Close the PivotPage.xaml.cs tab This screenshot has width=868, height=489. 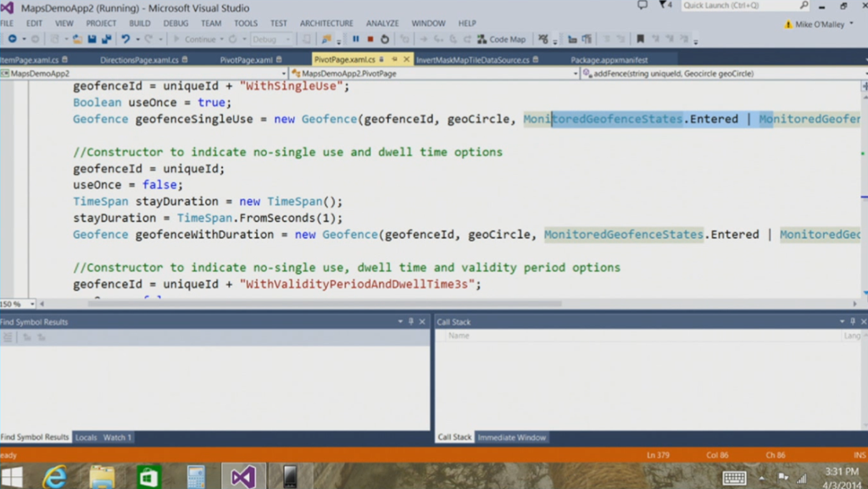(406, 59)
